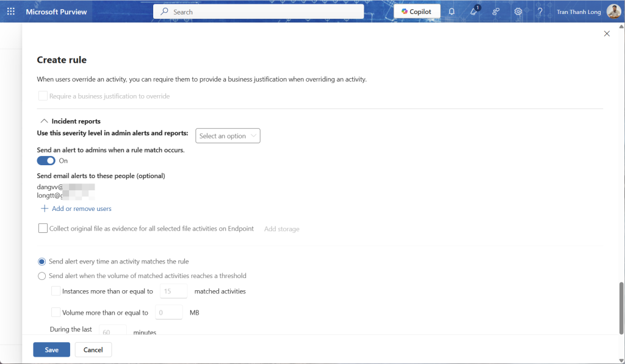The image size is (625, 364).
Task: Enable Instances more than or equal checkbox
Action: 56,291
